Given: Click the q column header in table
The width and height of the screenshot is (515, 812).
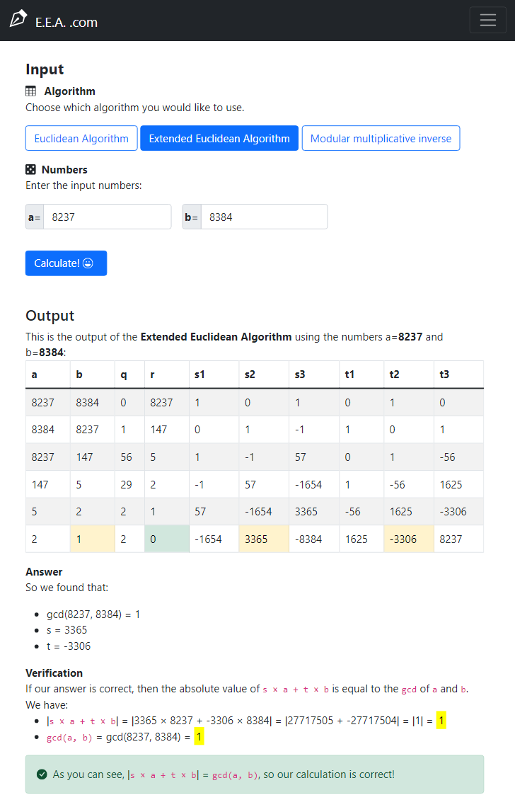Looking at the screenshot, I should pyautogui.click(x=124, y=374).
